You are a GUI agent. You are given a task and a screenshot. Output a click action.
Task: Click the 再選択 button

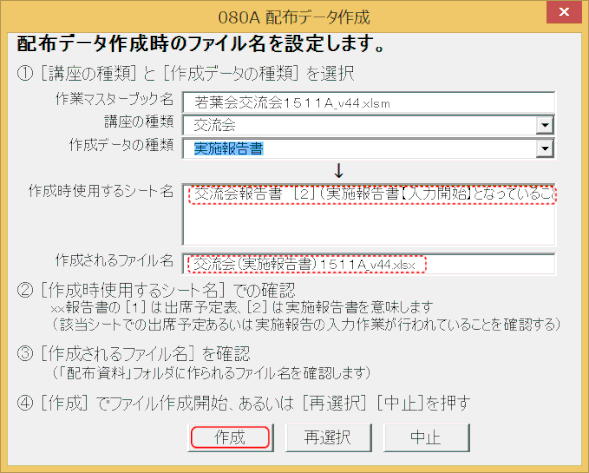point(328,438)
